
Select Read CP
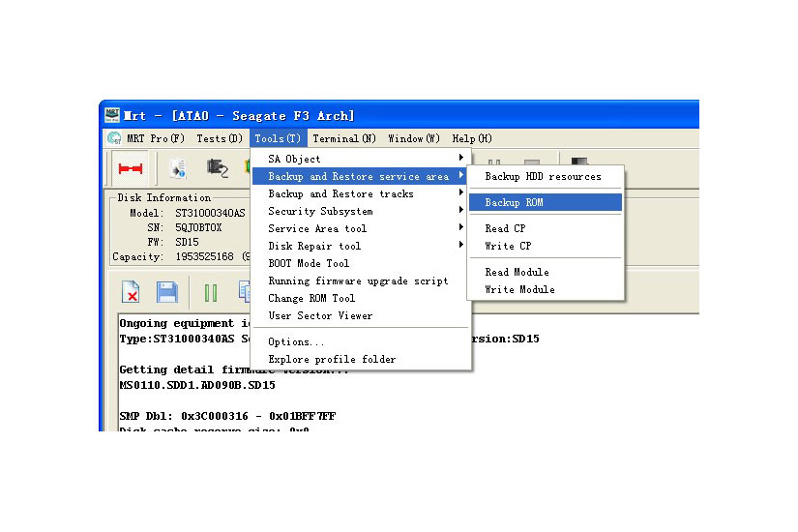[546, 228]
